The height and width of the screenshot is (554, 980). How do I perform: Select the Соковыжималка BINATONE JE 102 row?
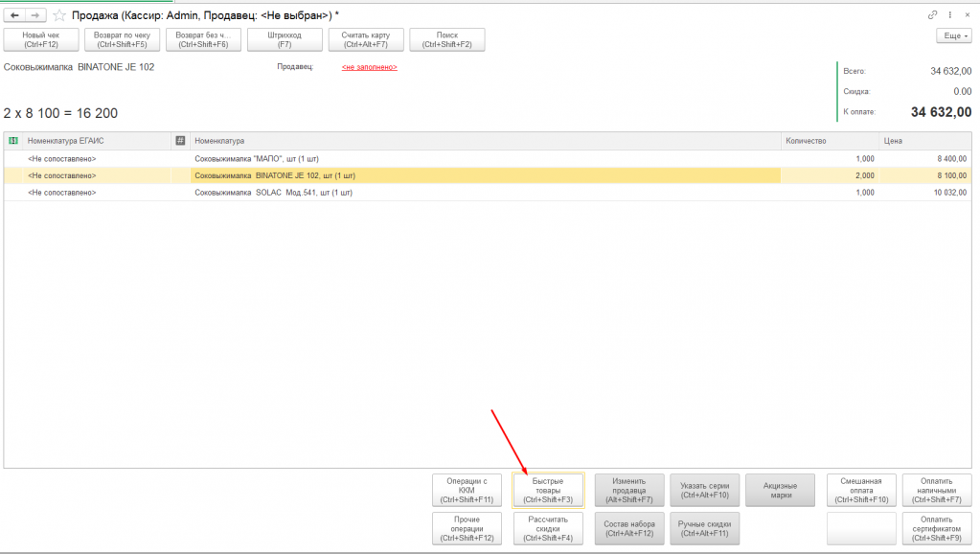coord(488,175)
